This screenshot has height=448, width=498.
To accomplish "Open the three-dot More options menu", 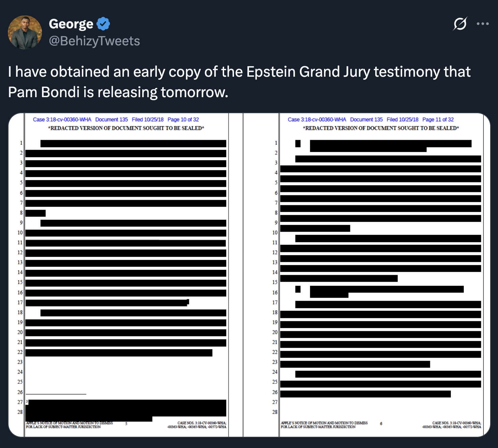I will pos(483,24).
